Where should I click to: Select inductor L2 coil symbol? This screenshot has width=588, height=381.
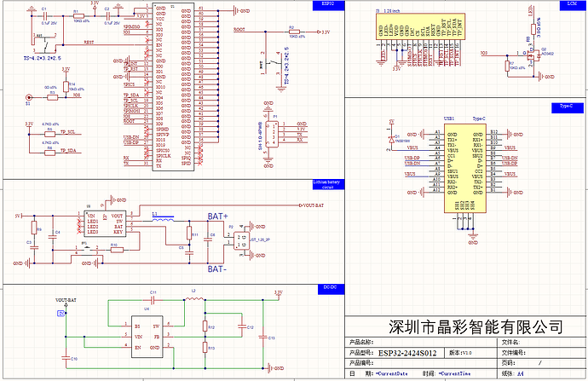click(x=194, y=299)
